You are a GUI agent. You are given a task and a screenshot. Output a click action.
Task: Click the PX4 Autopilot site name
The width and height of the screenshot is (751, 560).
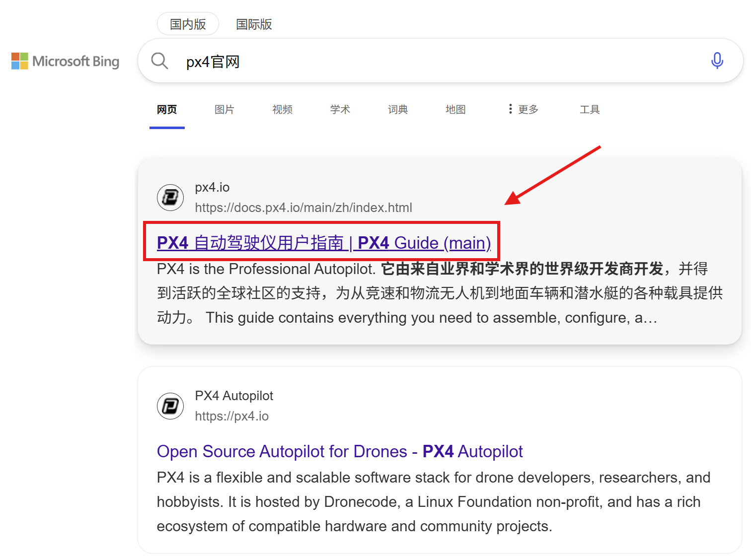click(234, 396)
